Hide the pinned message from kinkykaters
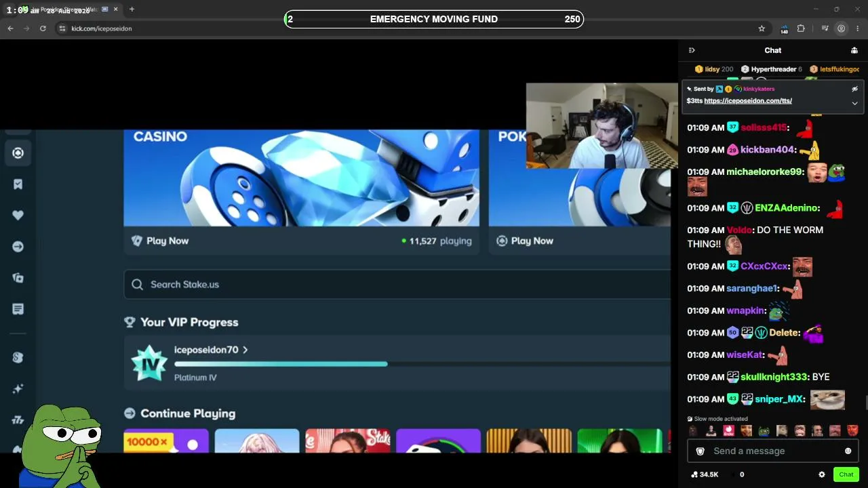Viewport: 868px width, 488px height. pos(854,89)
